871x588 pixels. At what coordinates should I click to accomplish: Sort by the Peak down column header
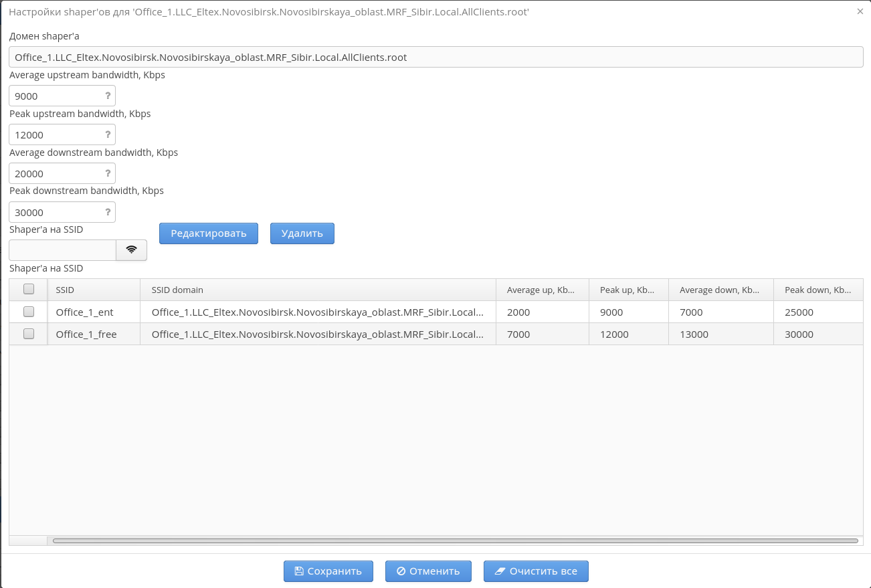pos(818,290)
